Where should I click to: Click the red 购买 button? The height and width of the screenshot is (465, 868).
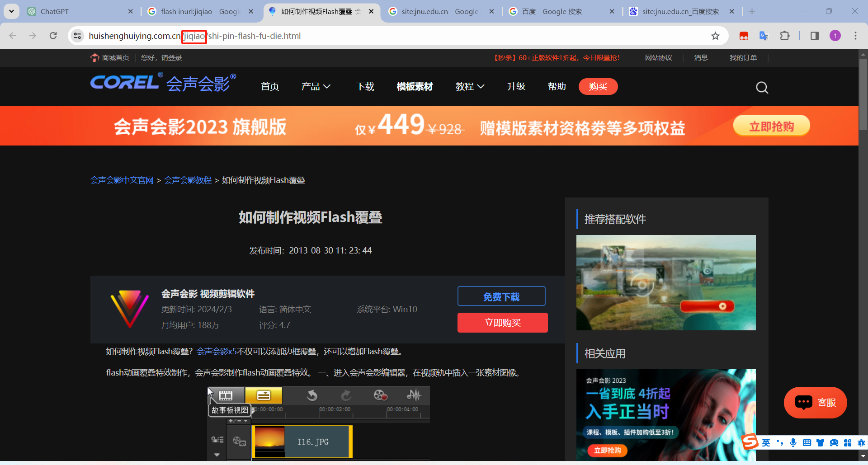coord(598,86)
